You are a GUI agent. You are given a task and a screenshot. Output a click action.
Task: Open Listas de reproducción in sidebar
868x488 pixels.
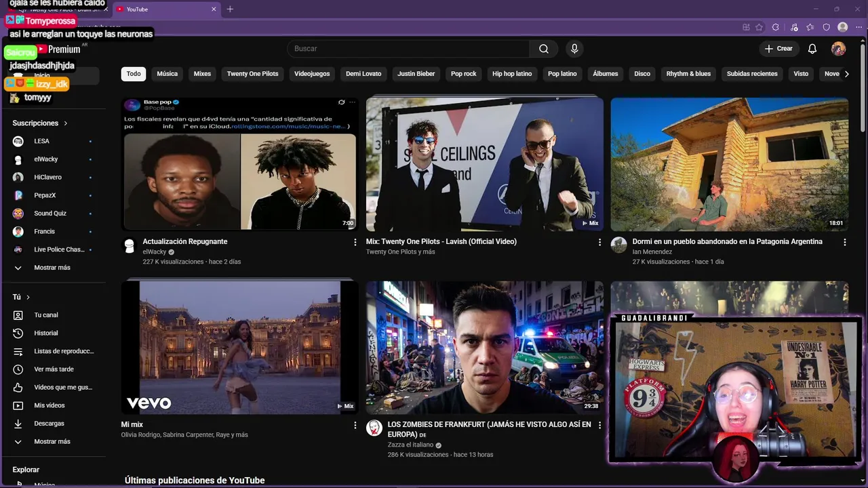point(53,351)
